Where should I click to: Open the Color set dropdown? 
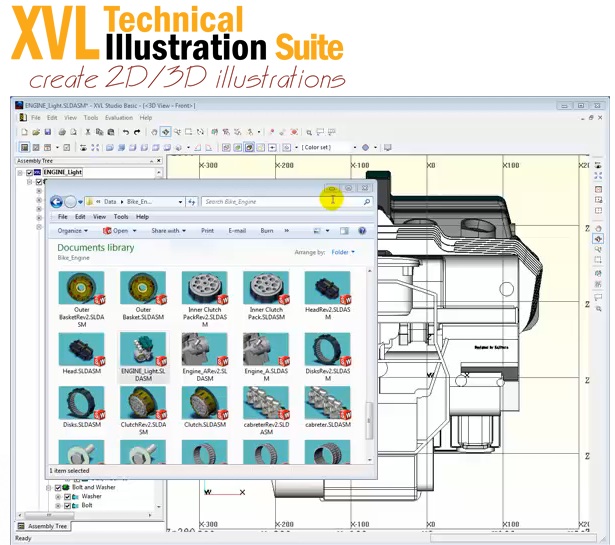355,148
